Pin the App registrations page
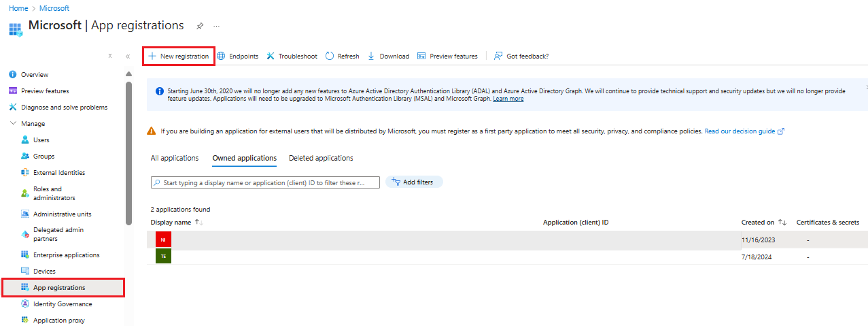The width and height of the screenshot is (868, 326). point(200,26)
